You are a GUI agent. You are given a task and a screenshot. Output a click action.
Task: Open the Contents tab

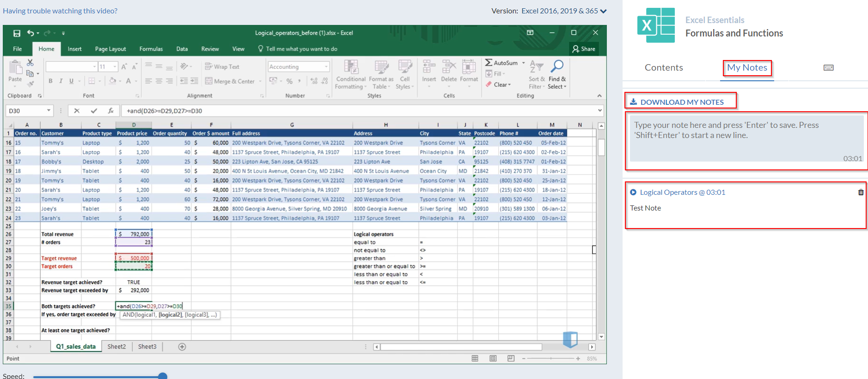click(x=664, y=68)
